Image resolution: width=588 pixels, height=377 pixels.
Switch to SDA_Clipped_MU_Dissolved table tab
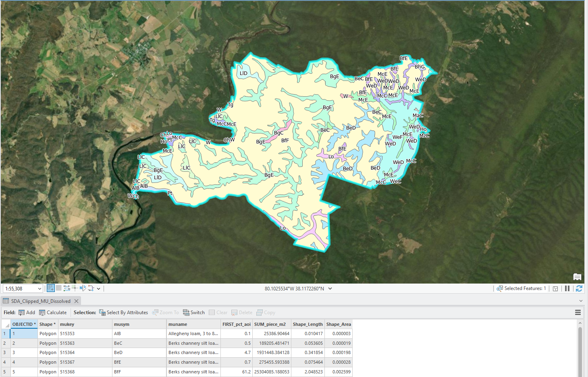point(40,301)
